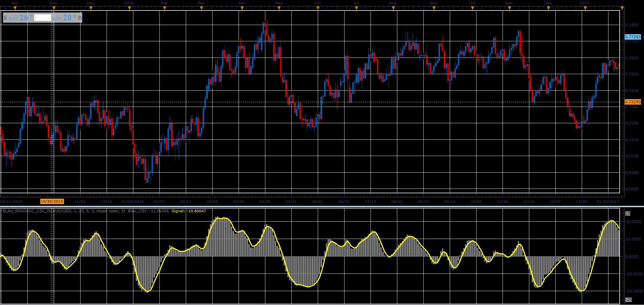Click the 0.7800 price axis label

click(632, 25)
